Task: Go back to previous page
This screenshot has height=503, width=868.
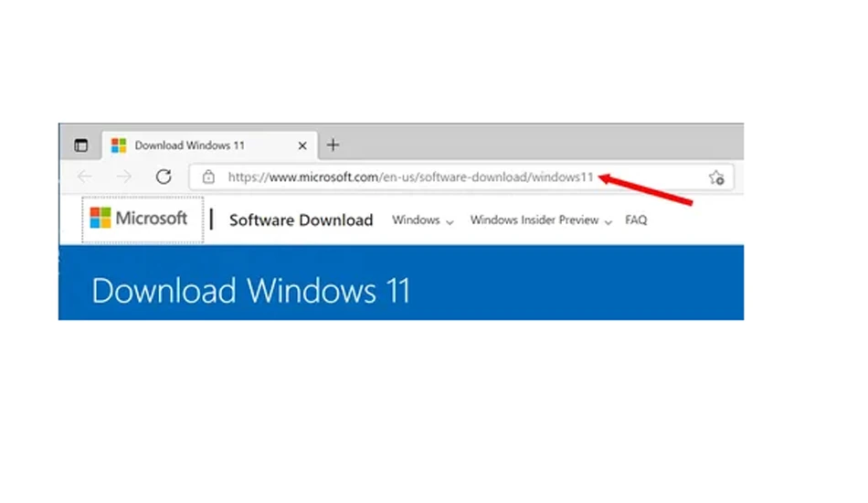Action: coord(85,177)
